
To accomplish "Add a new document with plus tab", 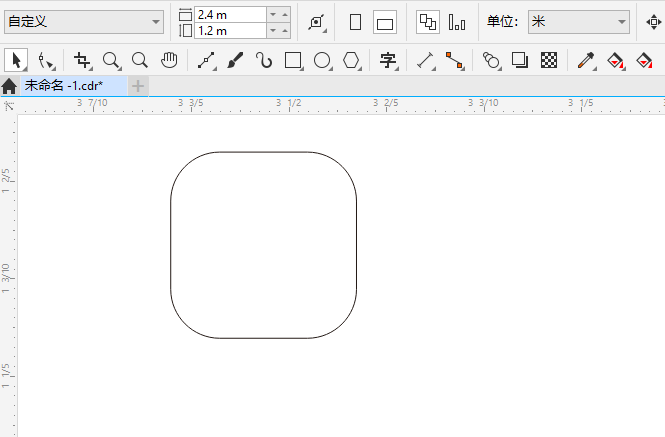I will [138, 87].
